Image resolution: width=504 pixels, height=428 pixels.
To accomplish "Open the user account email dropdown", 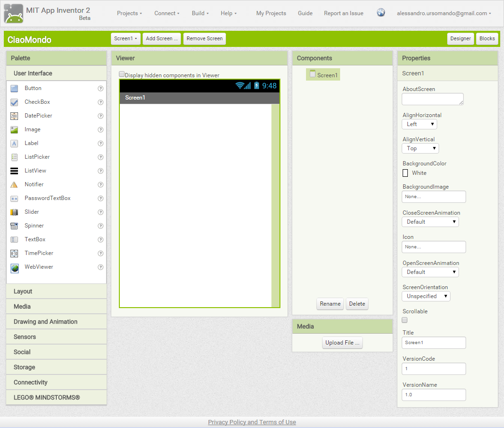I will click(444, 13).
